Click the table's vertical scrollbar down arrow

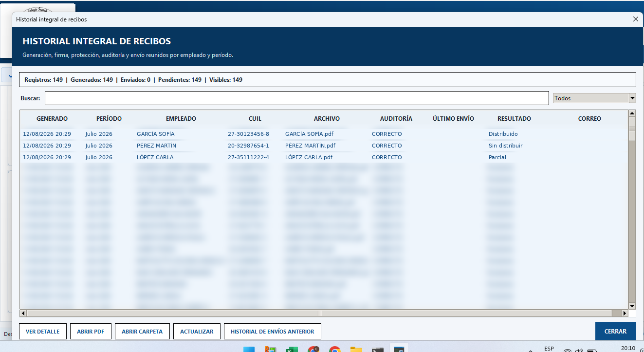tap(632, 306)
